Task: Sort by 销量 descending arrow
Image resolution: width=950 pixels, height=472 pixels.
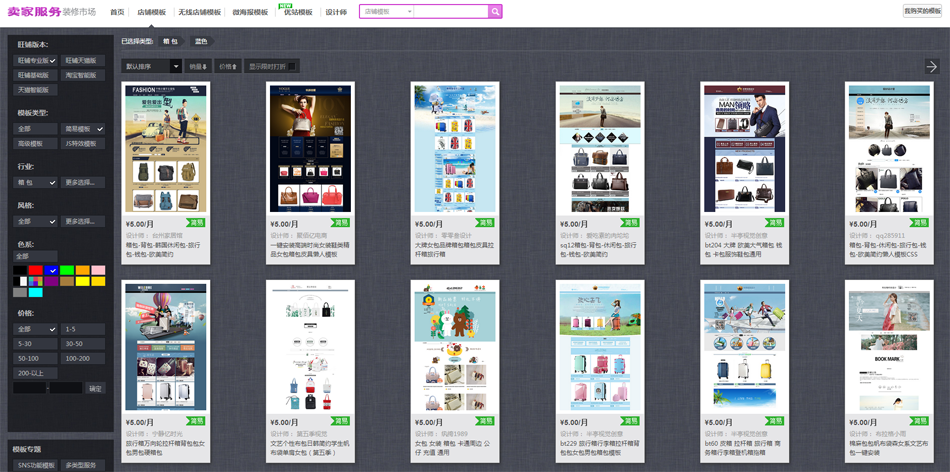Action: coord(198,66)
